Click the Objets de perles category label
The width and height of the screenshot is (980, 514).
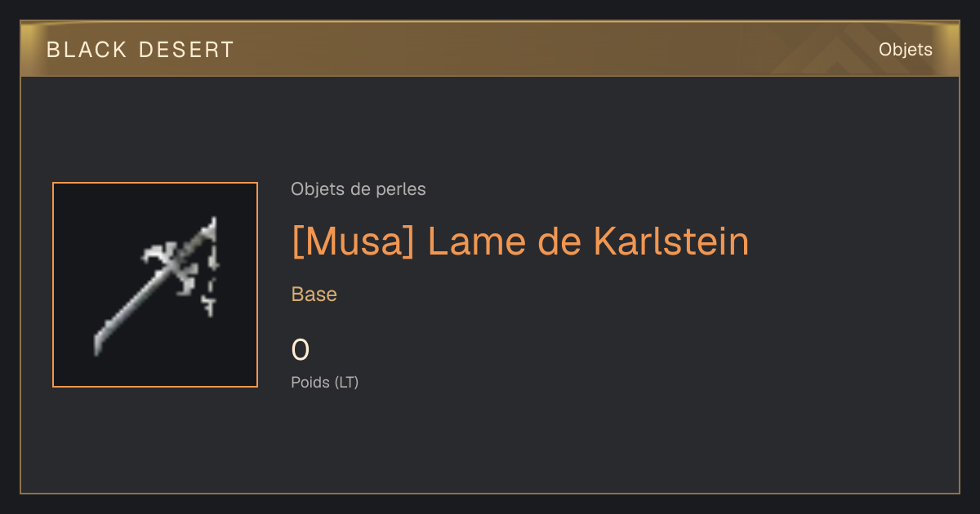[x=359, y=189]
